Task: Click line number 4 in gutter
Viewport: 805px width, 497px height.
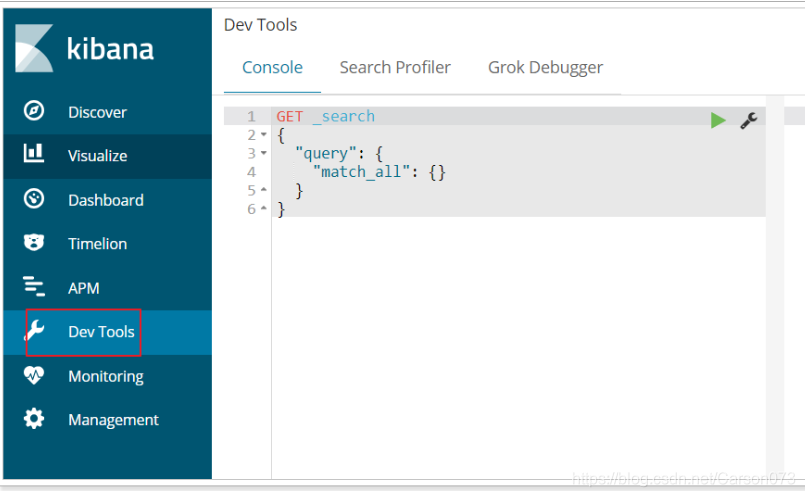Action: coord(251,172)
